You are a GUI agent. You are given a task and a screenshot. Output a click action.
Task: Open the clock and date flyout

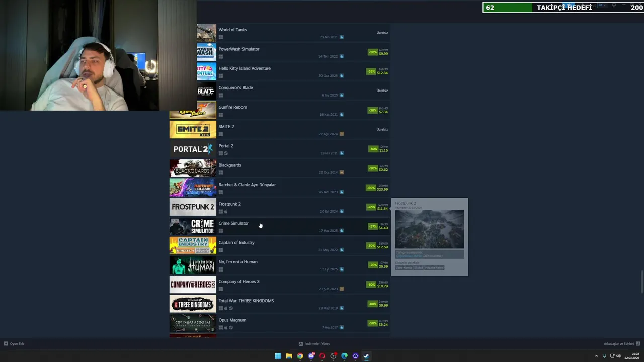(x=632, y=356)
